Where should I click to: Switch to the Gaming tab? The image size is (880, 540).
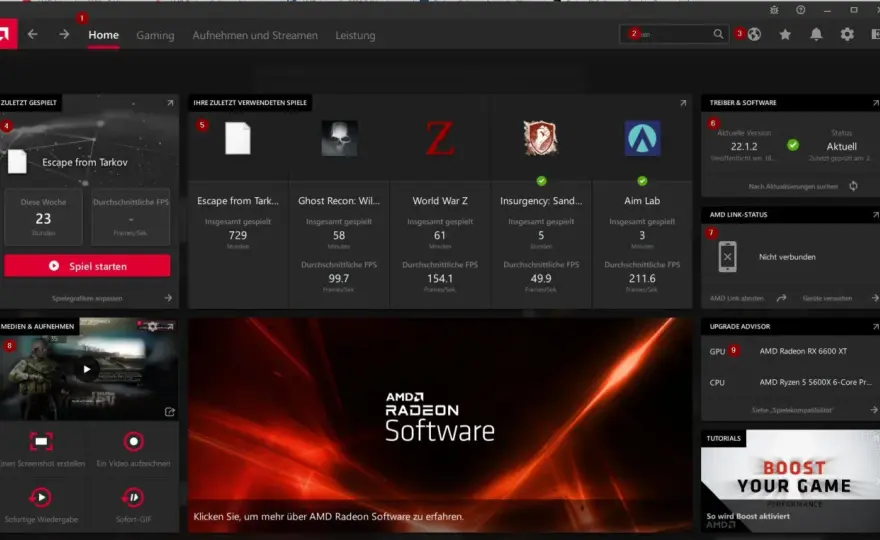click(155, 35)
